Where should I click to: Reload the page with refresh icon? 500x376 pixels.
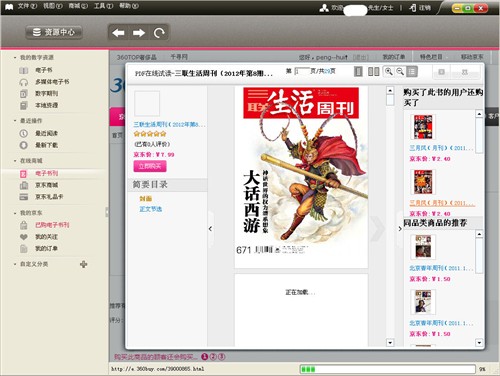tap(159, 33)
